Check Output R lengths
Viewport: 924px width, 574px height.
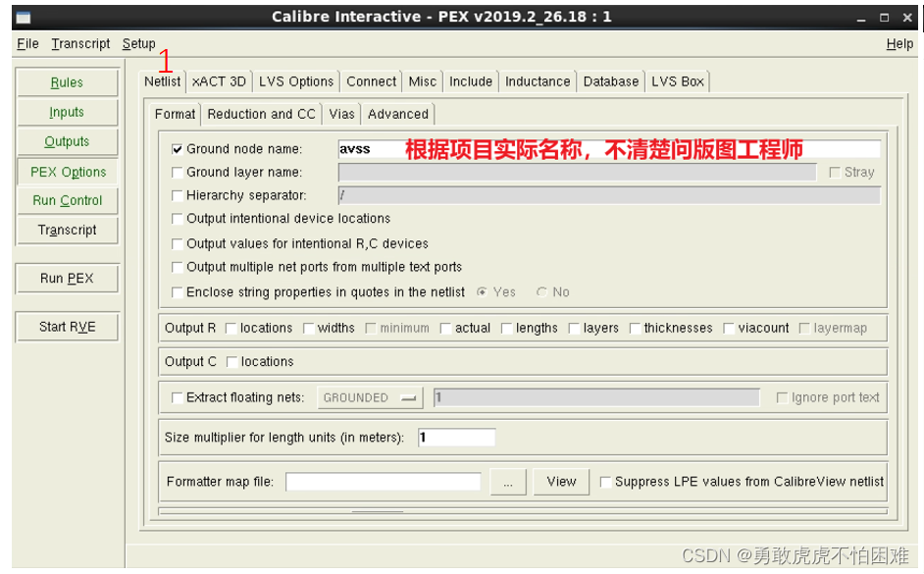pyautogui.click(x=506, y=329)
